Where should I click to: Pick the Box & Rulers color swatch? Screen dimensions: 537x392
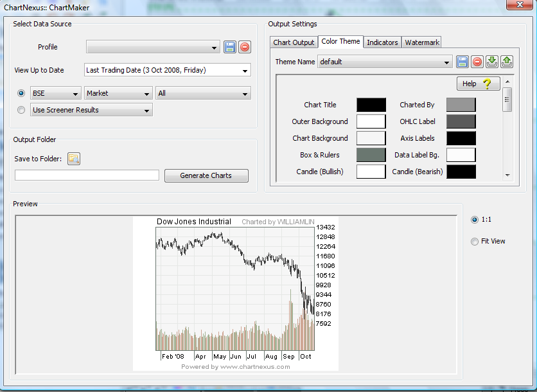pyautogui.click(x=371, y=155)
